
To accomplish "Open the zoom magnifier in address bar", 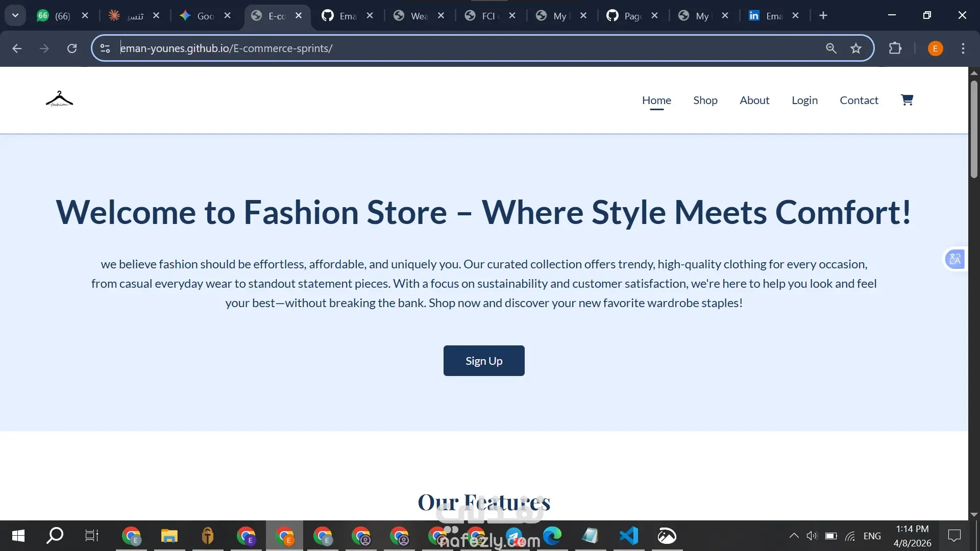I will coord(831,48).
